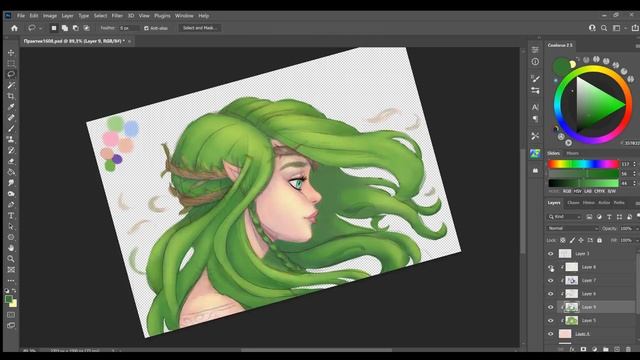Image resolution: width=640 pixels, height=360 pixels.
Task: Open the Plugins menu
Action: (x=162, y=16)
